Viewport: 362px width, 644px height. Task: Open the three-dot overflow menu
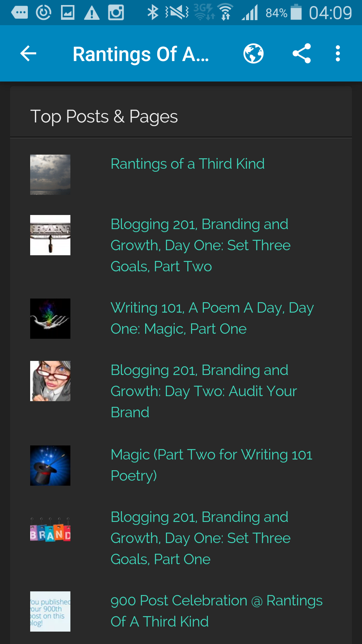pos(338,54)
